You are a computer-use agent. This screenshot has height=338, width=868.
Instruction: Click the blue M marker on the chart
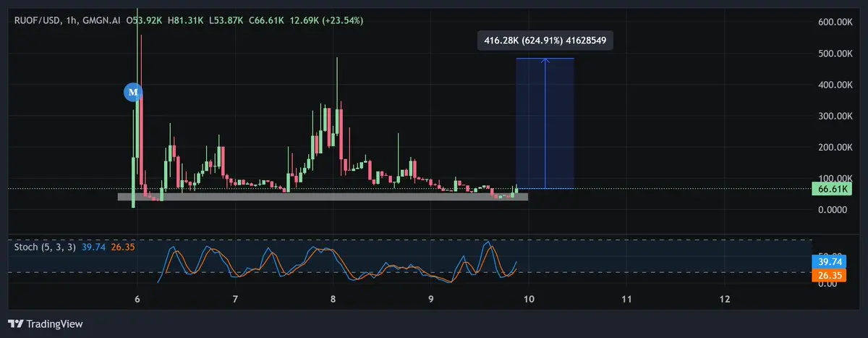click(x=132, y=92)
